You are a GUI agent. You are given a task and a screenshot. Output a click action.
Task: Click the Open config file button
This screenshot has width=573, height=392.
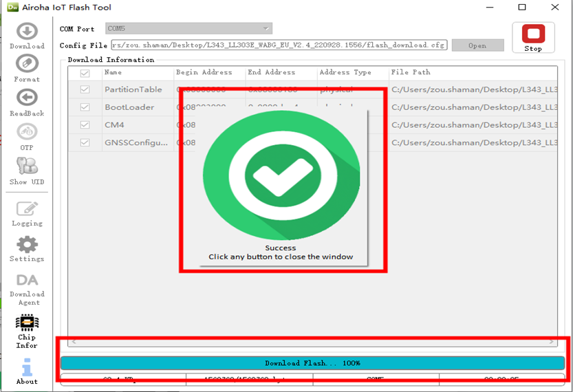pyautogui.click(x=477, y=45)
